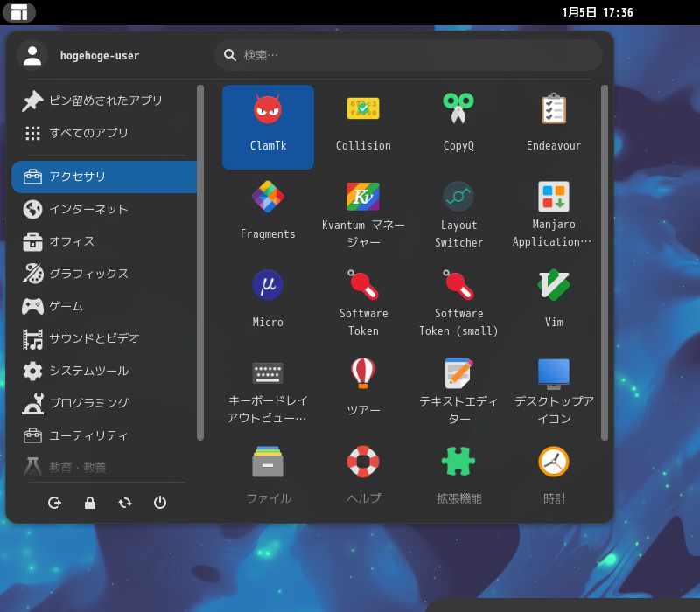Image resolution: width=700 pixels, height=612 pixels.
Task: Click the hogehoge-user avatar icon
Action: pos(32,55)
